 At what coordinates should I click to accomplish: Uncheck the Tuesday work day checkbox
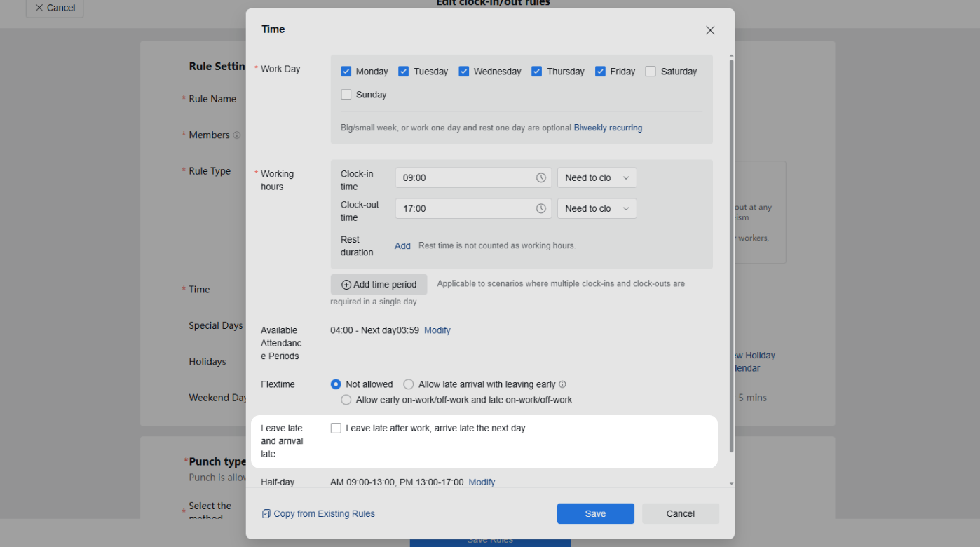pos(403,72)
